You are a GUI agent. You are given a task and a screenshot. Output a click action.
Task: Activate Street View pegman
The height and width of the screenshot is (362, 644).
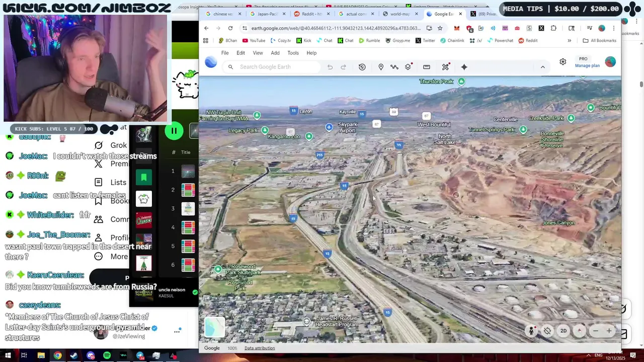(531, 331)
